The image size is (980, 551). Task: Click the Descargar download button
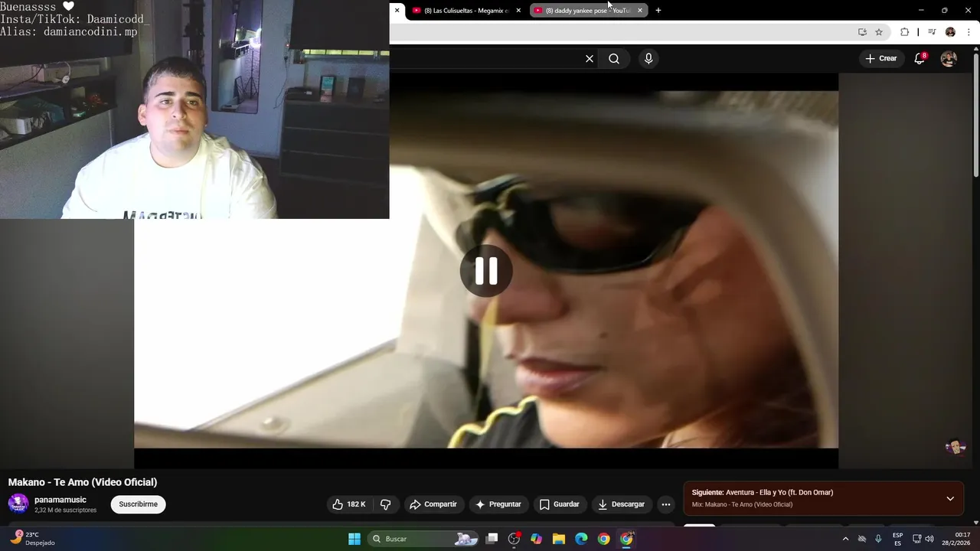[621, 504]
